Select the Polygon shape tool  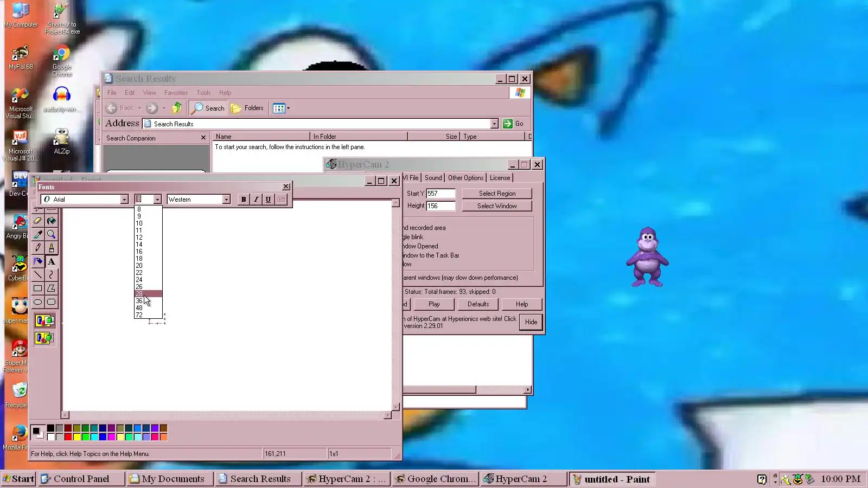click(51, 288)
